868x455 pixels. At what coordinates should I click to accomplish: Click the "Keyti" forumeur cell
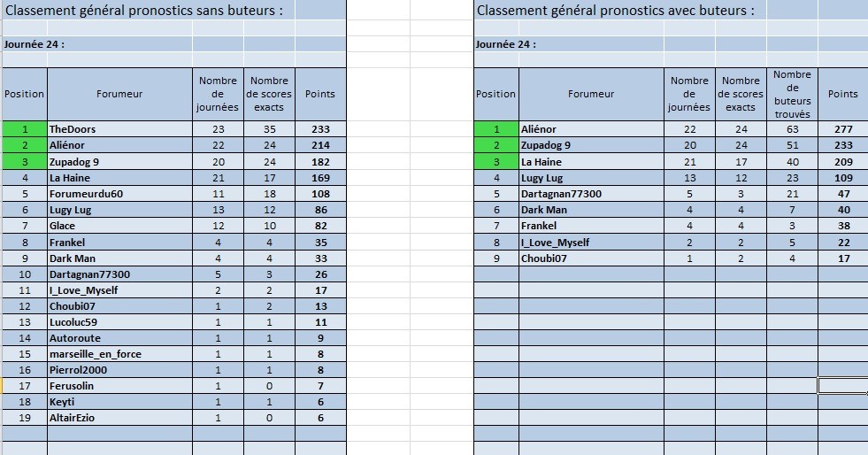62,402
